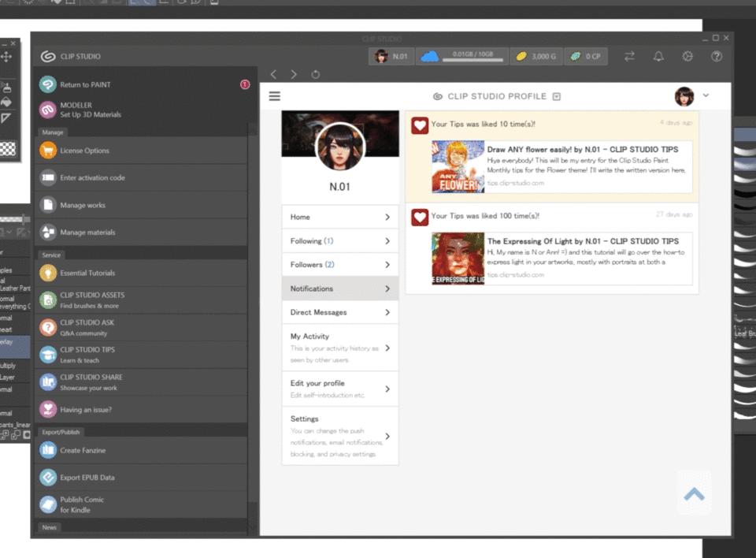Open the Followers (2) list

(x=340, y=265)
